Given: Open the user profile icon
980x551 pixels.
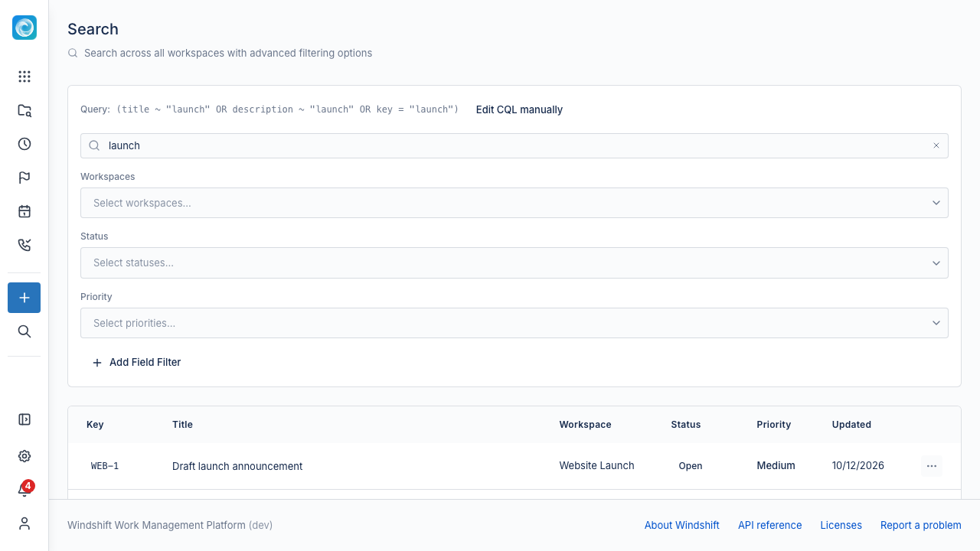Looking at the screenshot, I should click(x=24, y=523).
